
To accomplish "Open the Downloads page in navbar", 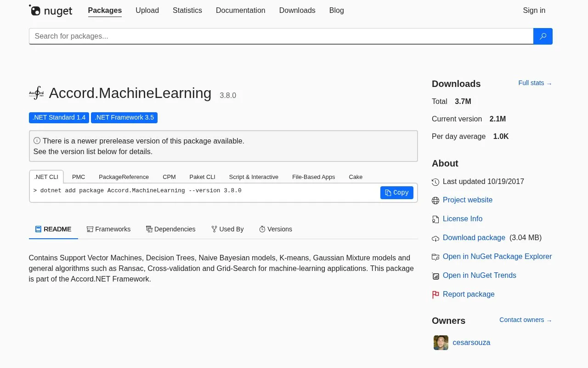I will pos(297,10).
